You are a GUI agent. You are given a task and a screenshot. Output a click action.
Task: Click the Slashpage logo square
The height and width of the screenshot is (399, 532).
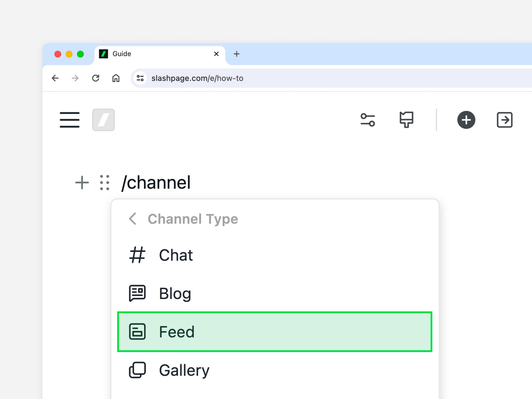[x=103, y=120]
